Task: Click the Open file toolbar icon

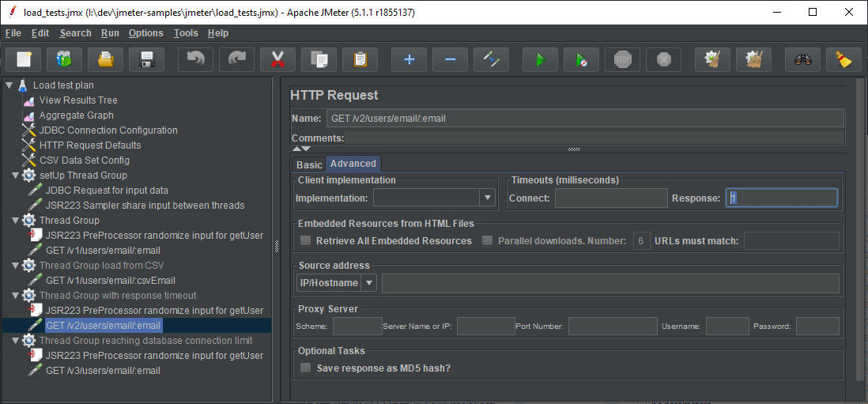Action: 106,59
